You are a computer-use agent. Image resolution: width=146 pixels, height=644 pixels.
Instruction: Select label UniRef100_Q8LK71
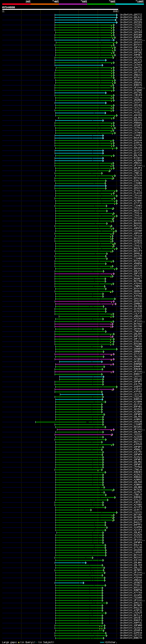click(131, 60)
